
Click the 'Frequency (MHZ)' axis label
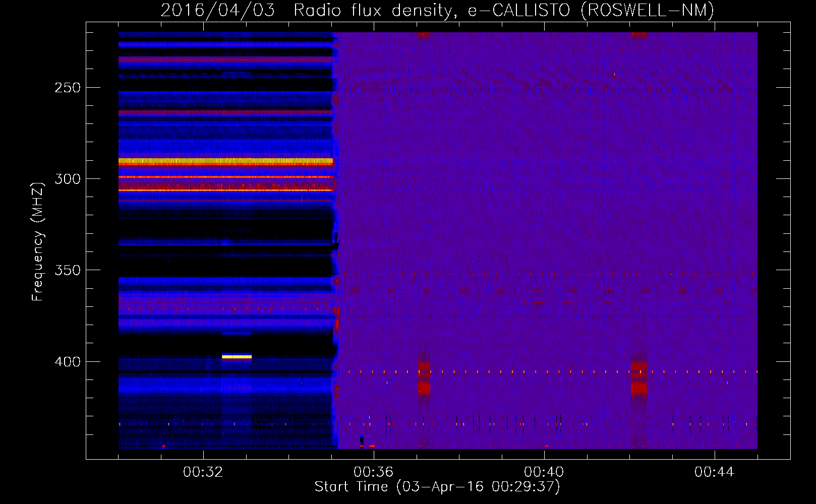tap(38, 241)
